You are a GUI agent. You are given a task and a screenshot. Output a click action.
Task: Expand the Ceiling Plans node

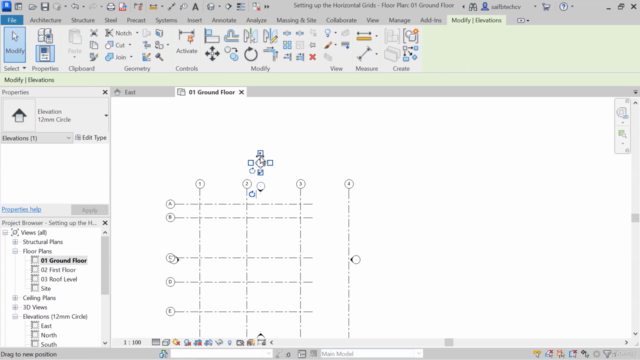click(15, 298)
